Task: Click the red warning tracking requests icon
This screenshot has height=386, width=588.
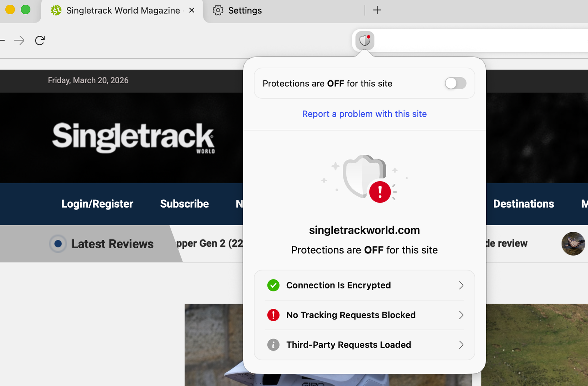Action: (x=273, y=315)
